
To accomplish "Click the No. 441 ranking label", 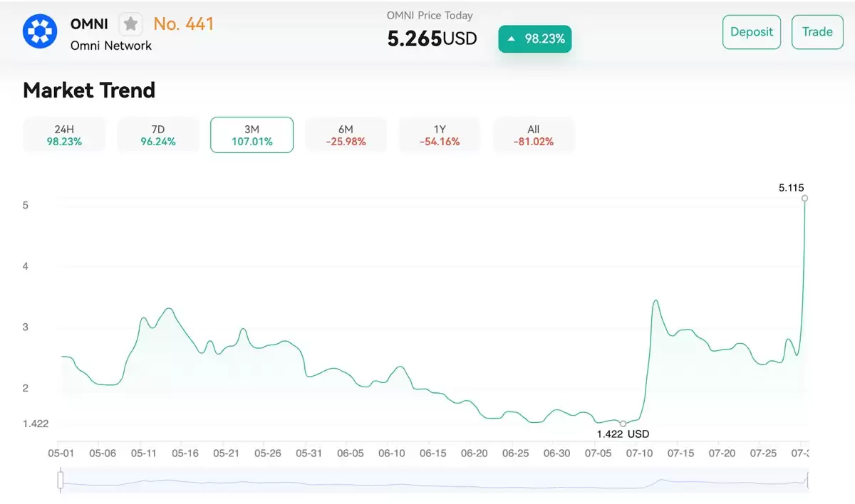I will [185, 23].
